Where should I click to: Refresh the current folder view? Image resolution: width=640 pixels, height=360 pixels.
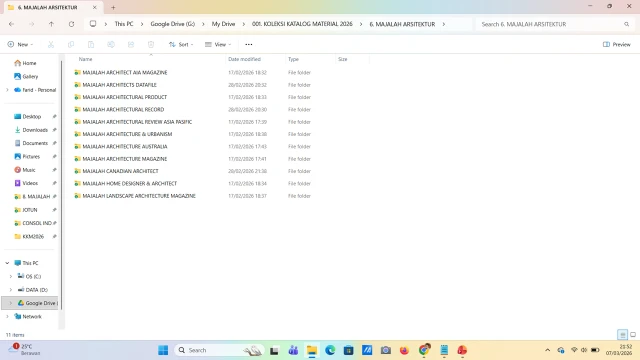[71, 24]
